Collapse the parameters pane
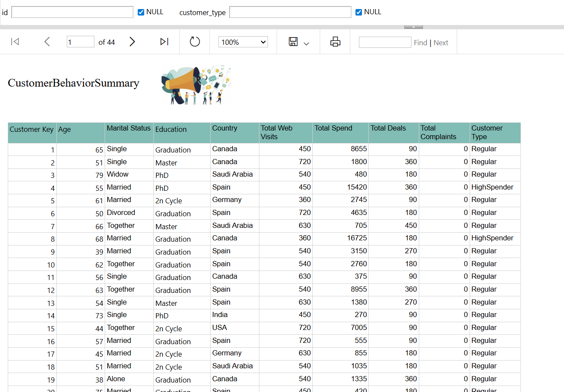The image size is (564, 392). click(x=413, y=27)
